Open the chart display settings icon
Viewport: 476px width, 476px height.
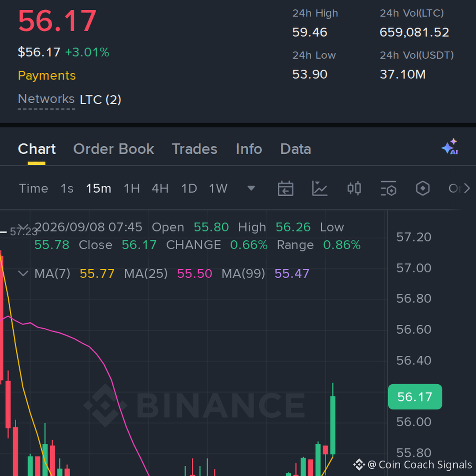pos(388,188)
